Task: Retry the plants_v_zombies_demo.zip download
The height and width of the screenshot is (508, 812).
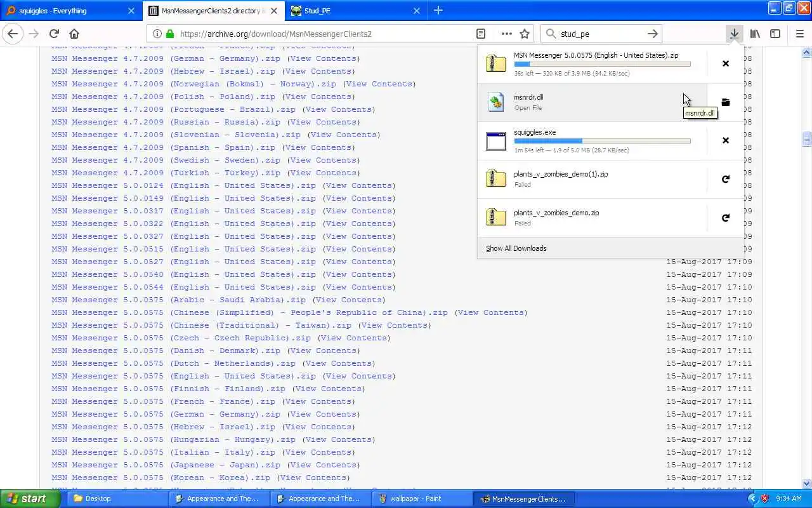Action: point(726,218)
